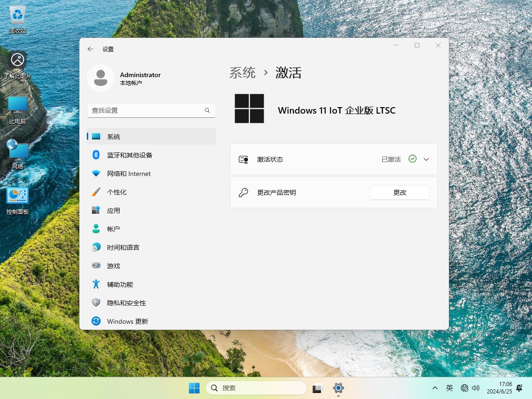The width and height of the screenshot is (532, 399).
Task: Click the taskbar 搜索 box
Action: (x=256, y=388)
